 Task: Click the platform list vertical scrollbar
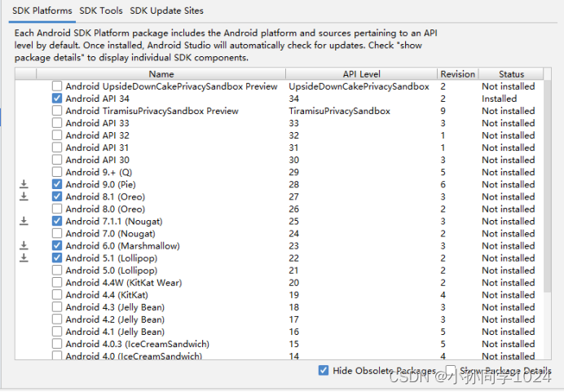[548, 187]
